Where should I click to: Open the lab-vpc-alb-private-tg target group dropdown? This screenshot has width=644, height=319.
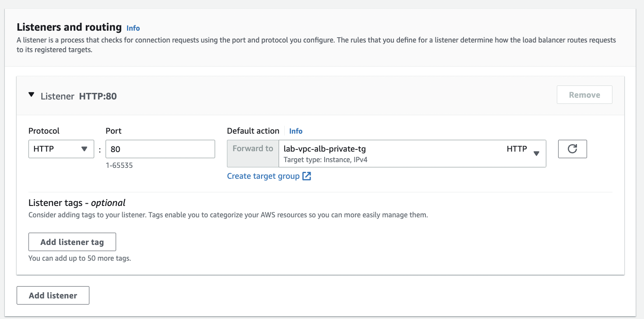394,153
